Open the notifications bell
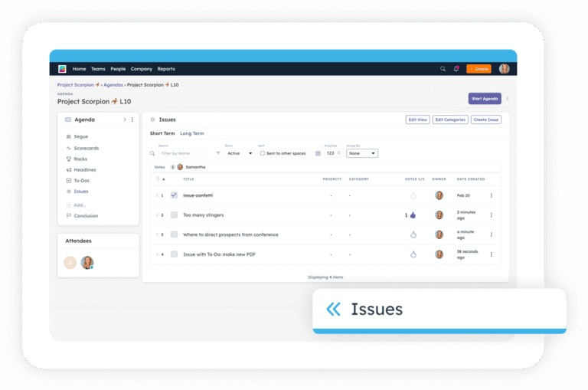The width and height of the screenshot is (588, 390). (456, 69)
